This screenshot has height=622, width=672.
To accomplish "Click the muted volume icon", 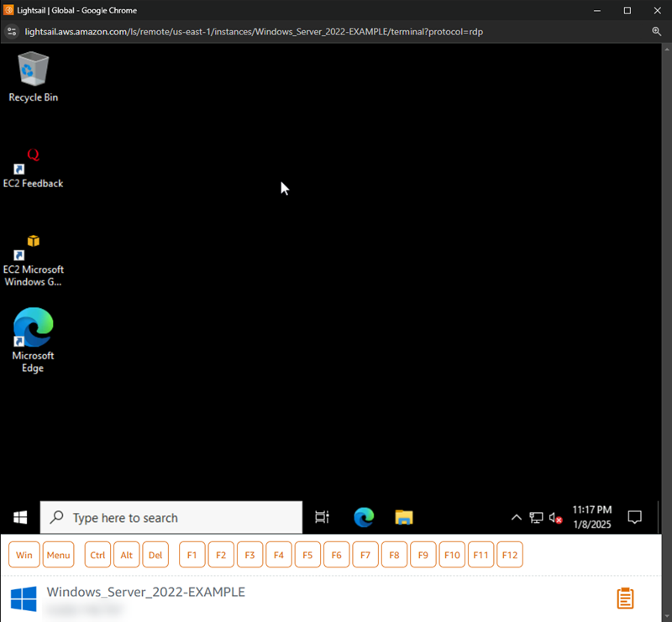I will pyautogui.click(x=555, y=518).
